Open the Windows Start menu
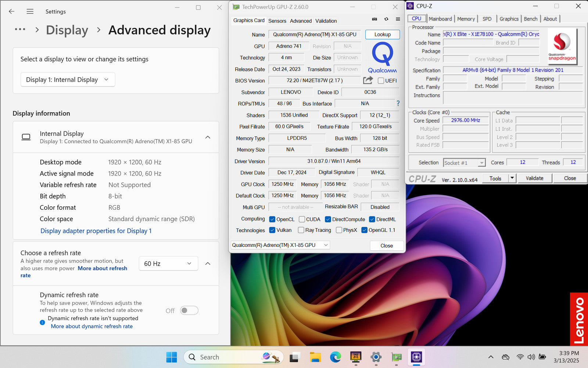 (172, 357)
